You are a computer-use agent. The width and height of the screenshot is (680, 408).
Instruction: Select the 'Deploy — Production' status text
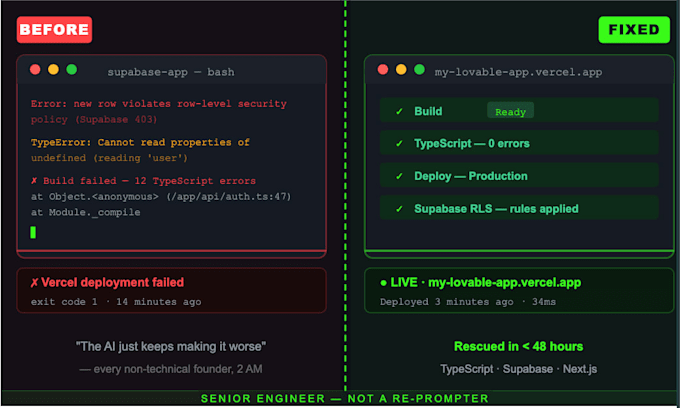pyautogui.click(x=471, y=176)
